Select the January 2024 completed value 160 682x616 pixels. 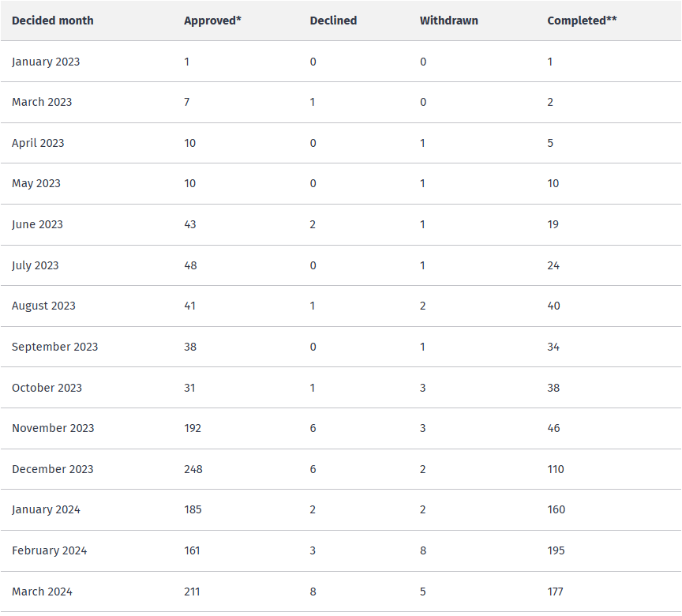[556, 509]
